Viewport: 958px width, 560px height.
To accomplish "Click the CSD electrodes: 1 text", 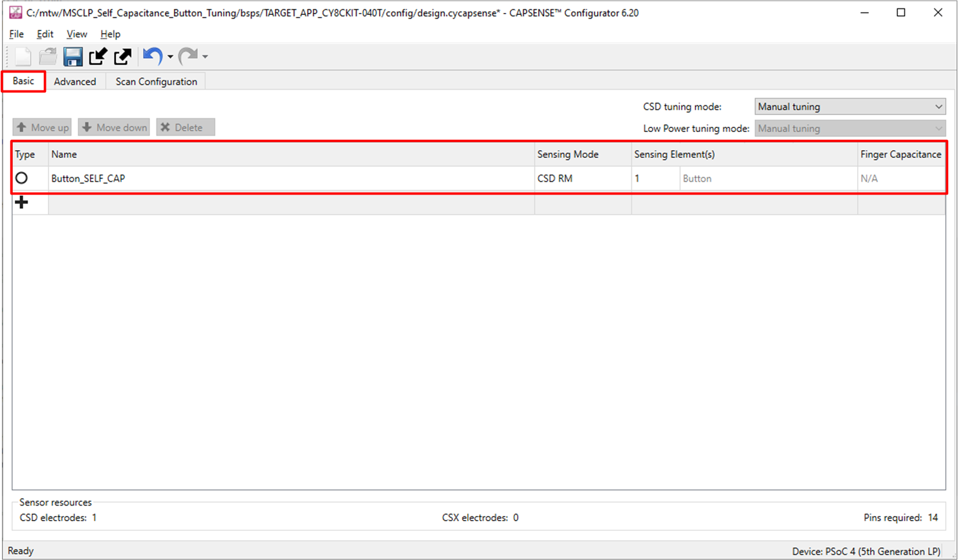I will tap(58, 518).
